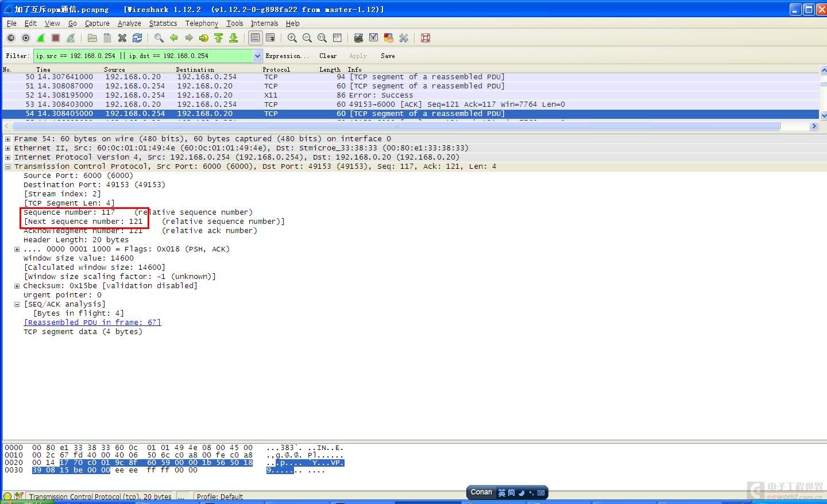Expand the Checksum 0x15be node

pyautogui.click(x=17, y=286)
